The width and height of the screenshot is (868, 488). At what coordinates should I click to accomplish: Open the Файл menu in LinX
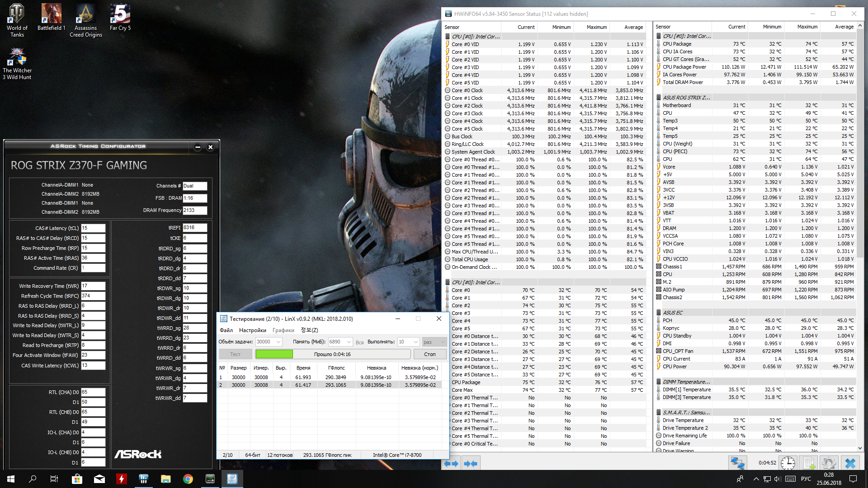pos(226,330)
